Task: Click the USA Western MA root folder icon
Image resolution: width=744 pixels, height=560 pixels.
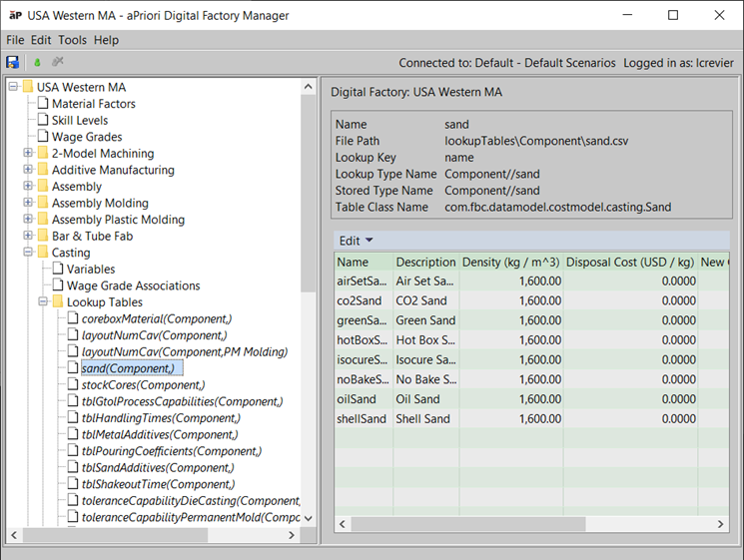Action: click(28, 87)
